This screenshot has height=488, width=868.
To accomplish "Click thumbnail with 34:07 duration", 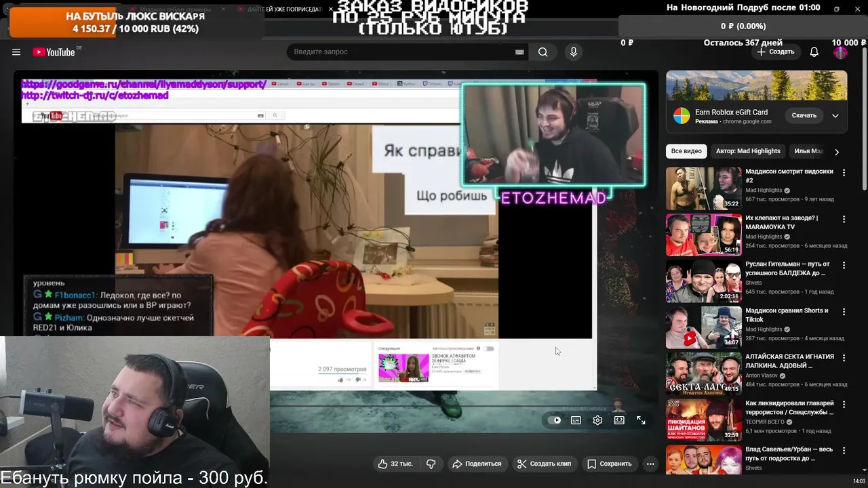I will (x=703, y=327).
